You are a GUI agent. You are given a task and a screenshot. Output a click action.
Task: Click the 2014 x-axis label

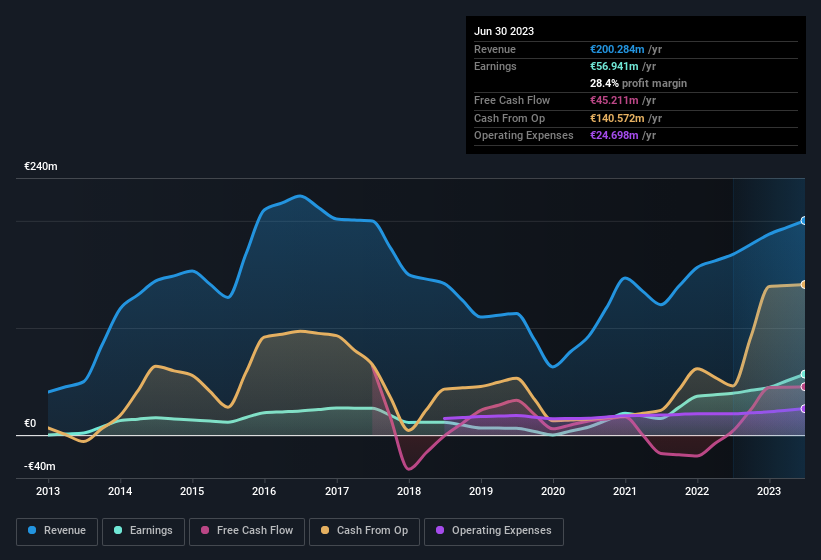pos(120,491)
